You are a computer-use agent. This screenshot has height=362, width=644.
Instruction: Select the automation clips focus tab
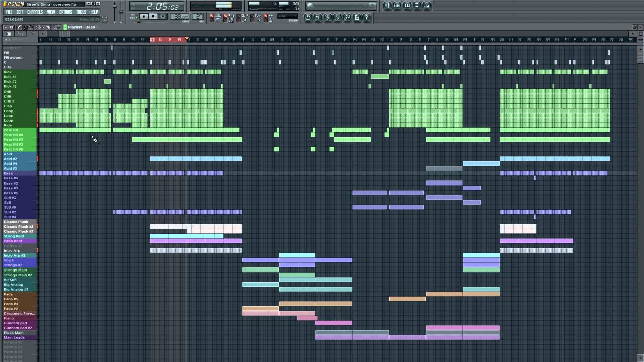point(20,34)
